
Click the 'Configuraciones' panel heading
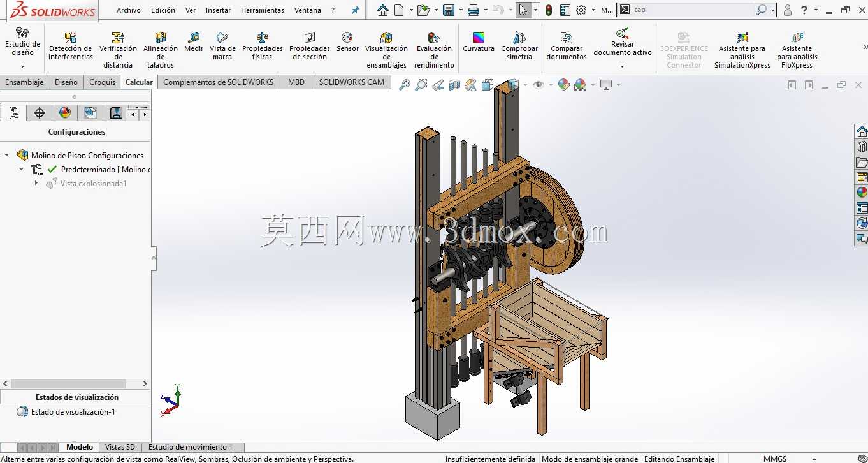point(76,132)
